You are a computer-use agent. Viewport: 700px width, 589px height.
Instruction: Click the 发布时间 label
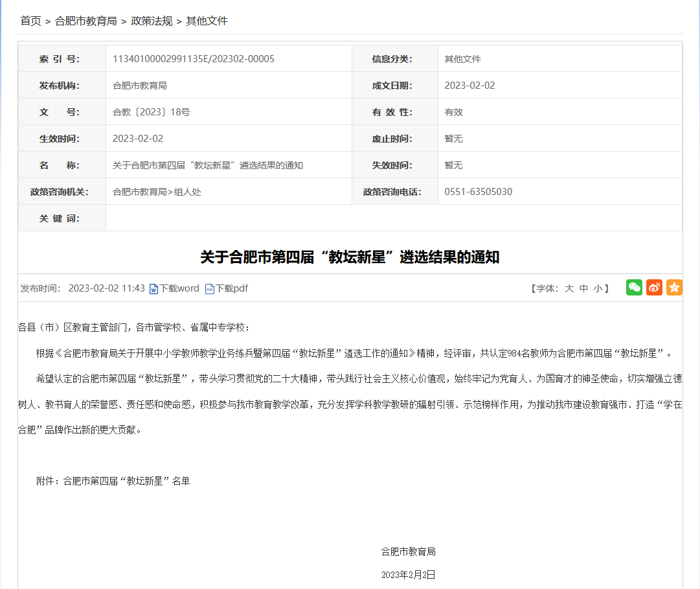[41, 288]
